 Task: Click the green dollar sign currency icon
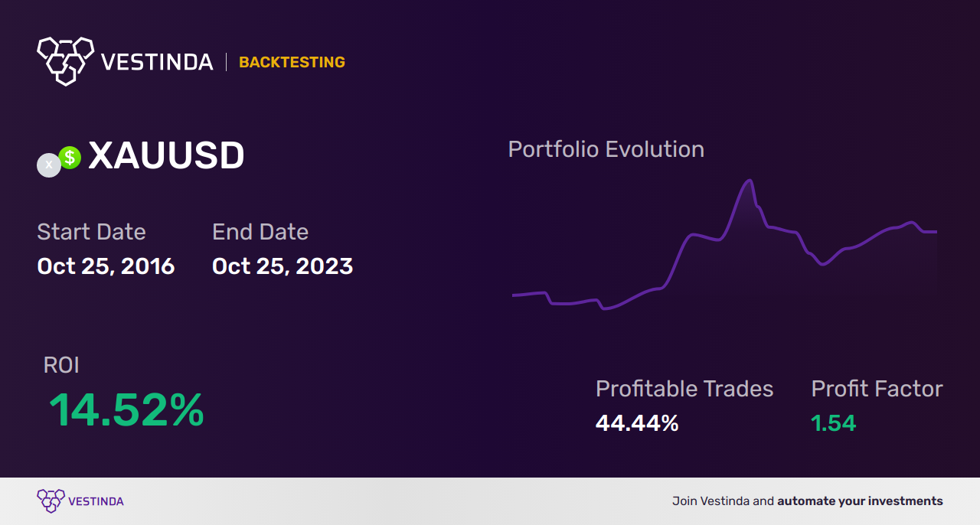pos(70,158)
